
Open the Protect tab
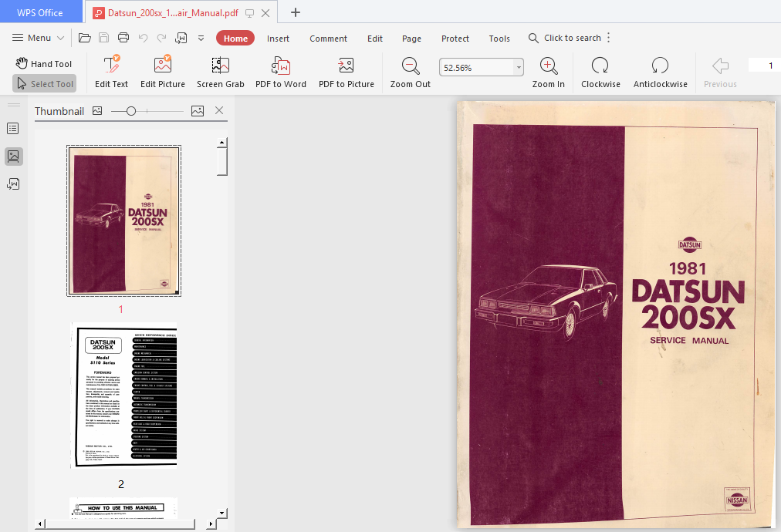click(x=455, y=39)
